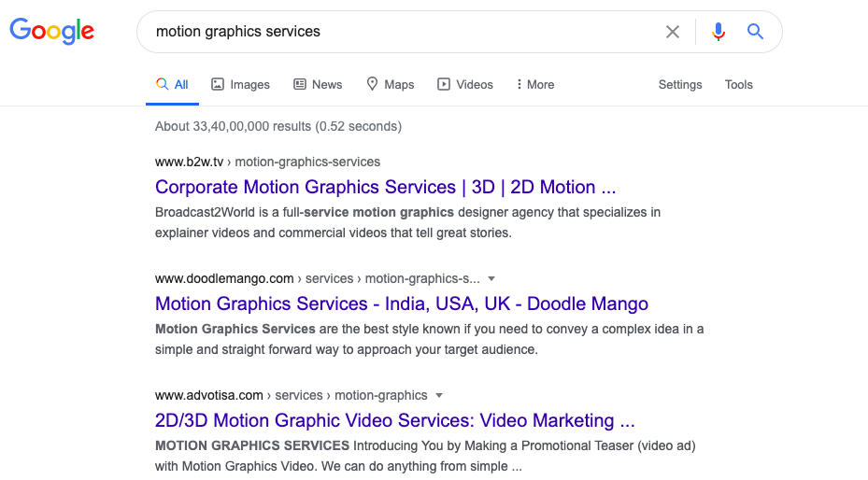This screenshot has width=868, height=480.
Task: Switch to the News tab
Action: pos(318,85)
